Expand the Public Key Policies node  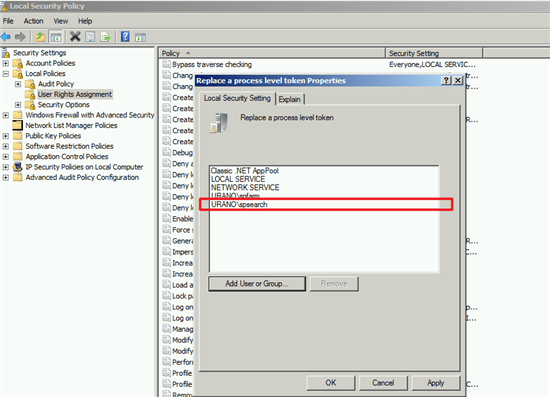point(6,136)
